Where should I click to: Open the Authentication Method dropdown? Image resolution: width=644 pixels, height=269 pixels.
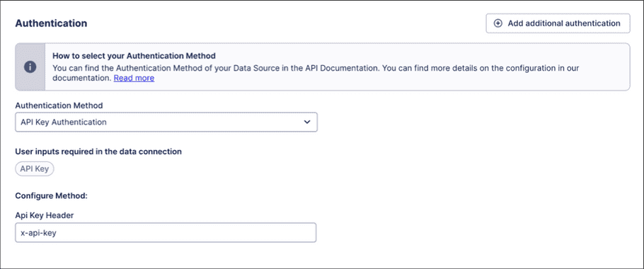166,122
